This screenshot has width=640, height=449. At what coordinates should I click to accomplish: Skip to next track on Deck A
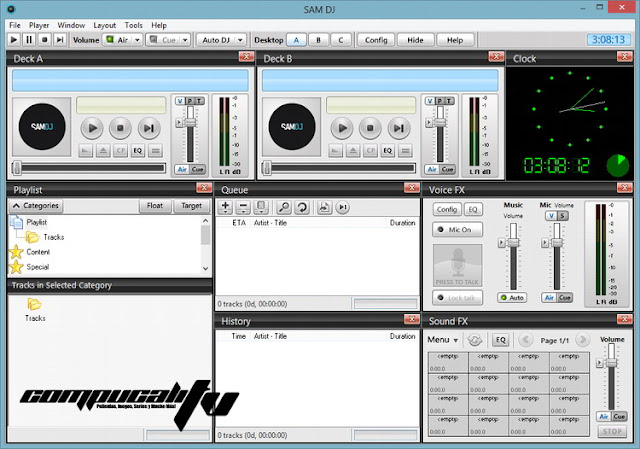point(149,128)
